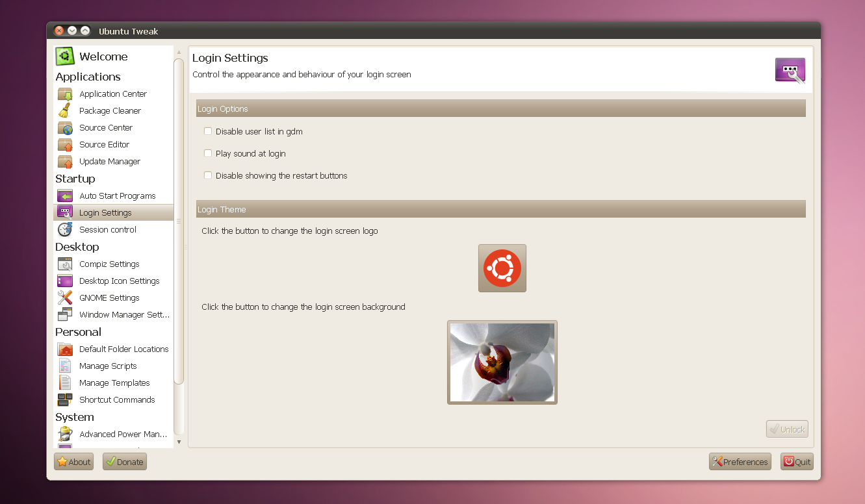Open Source Editor label

[x=104, y=145]
